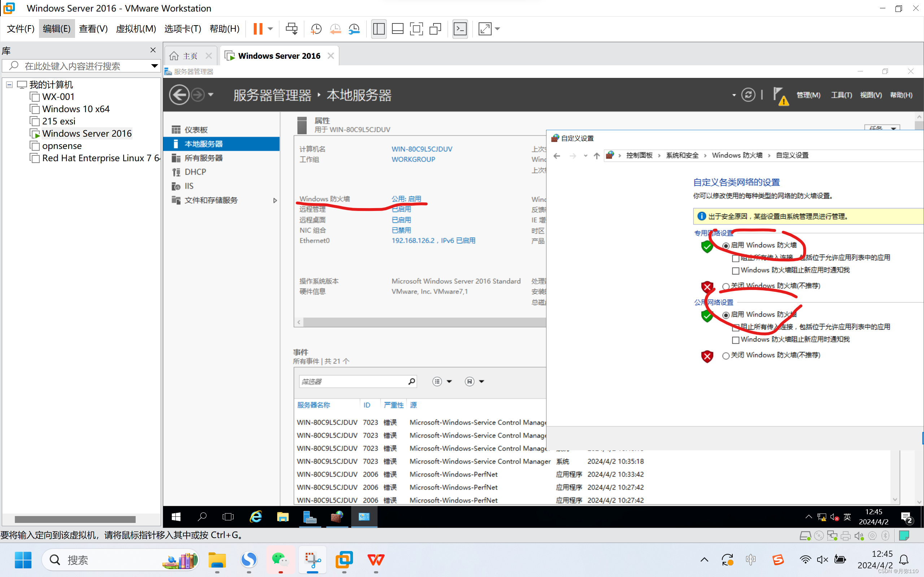Open the 虚拟机(M) menu
Image resolution: width=924 pixels, height=577 pixels.
(136, 28)
